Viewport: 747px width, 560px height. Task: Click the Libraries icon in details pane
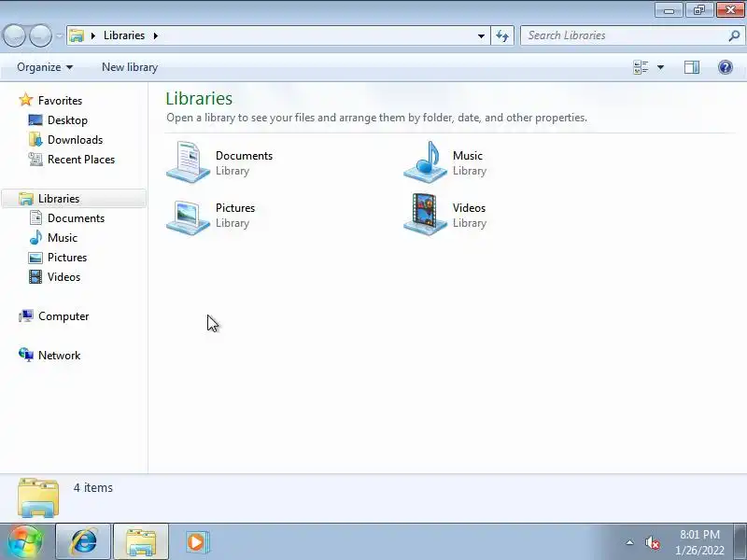(38, 498)
